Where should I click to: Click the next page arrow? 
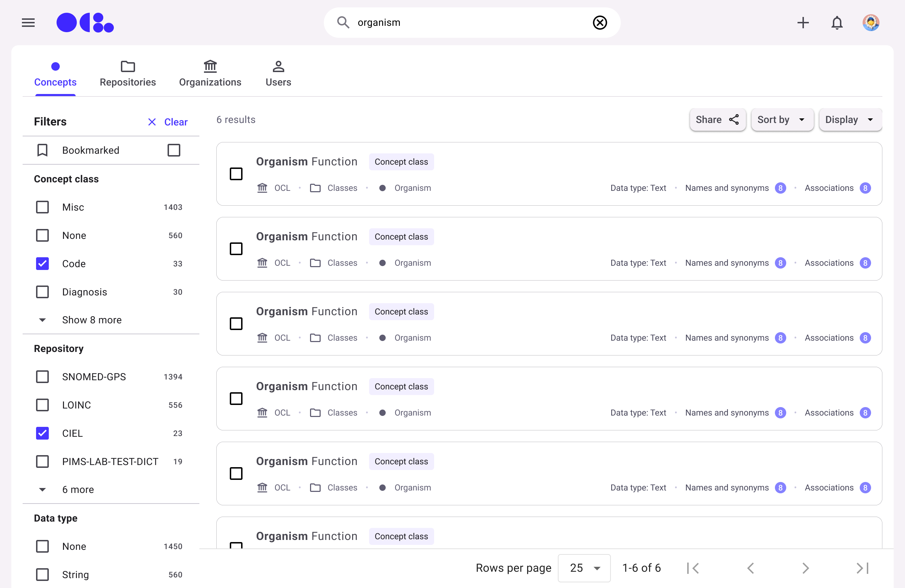(x=805, y=568)
